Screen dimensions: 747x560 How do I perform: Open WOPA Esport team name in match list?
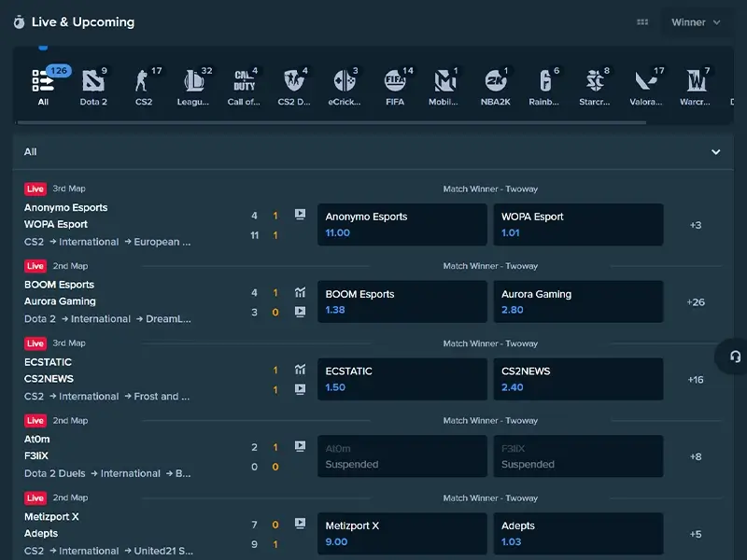click(x=56, y=224)
